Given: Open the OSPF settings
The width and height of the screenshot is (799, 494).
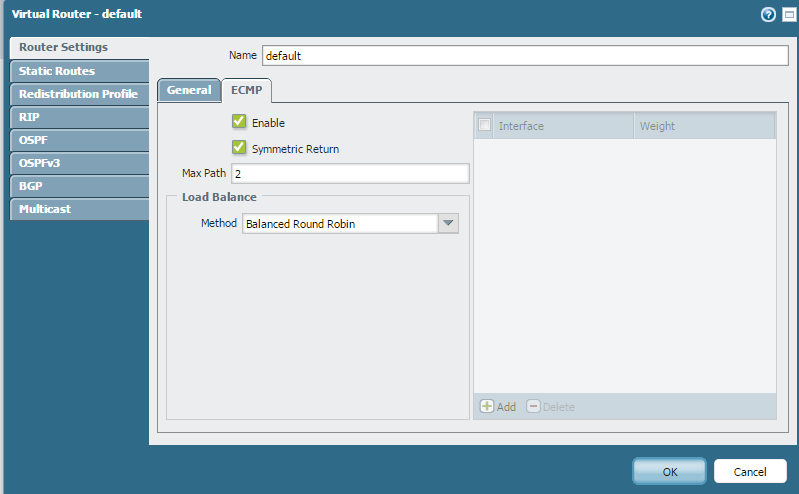Looking at the screenshot, I should 79,140.
